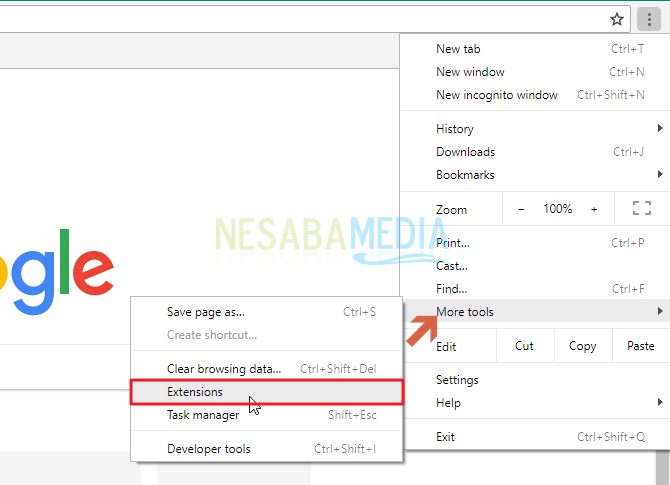
Task: Click the Paste button in Edit row
Action: click(x=641, y=346)
